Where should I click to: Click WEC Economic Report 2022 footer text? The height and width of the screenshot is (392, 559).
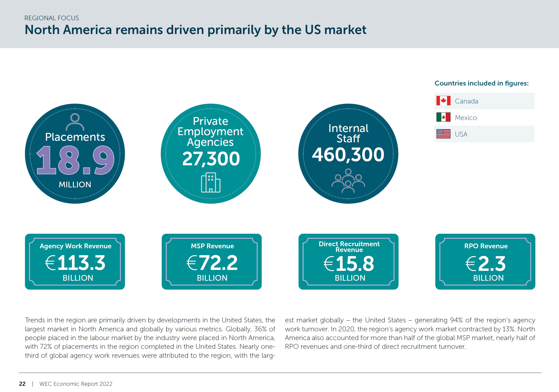[x=76, y=384]
